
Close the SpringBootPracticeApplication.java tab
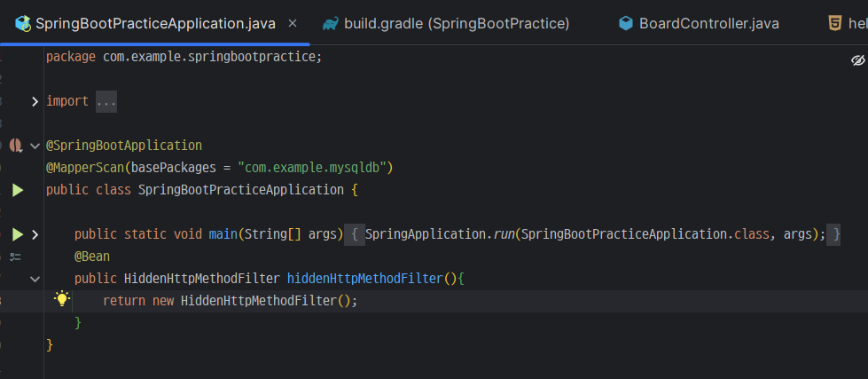coord(293,23)
